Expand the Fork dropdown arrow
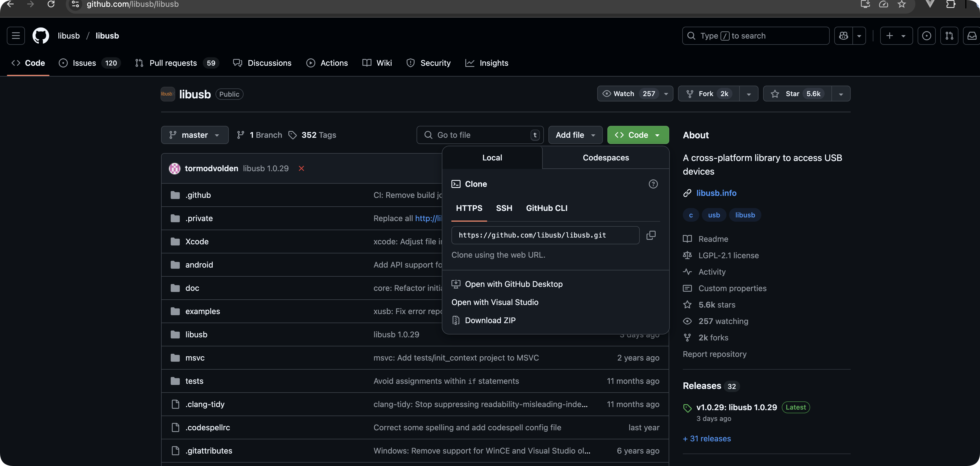Screen dimensions: 980x466 tap(749, 94)
